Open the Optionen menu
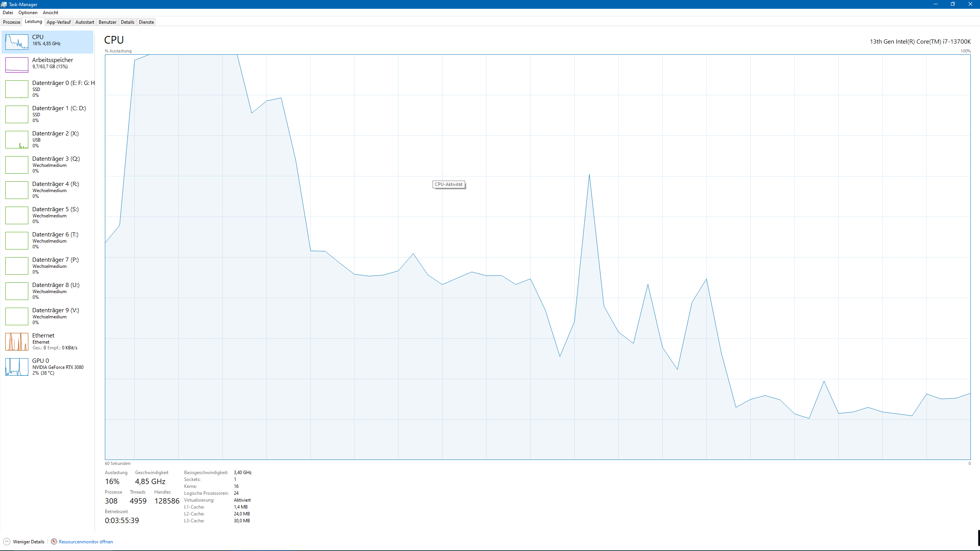The width and height of the screenshot is (980, 551). (28, 13)
